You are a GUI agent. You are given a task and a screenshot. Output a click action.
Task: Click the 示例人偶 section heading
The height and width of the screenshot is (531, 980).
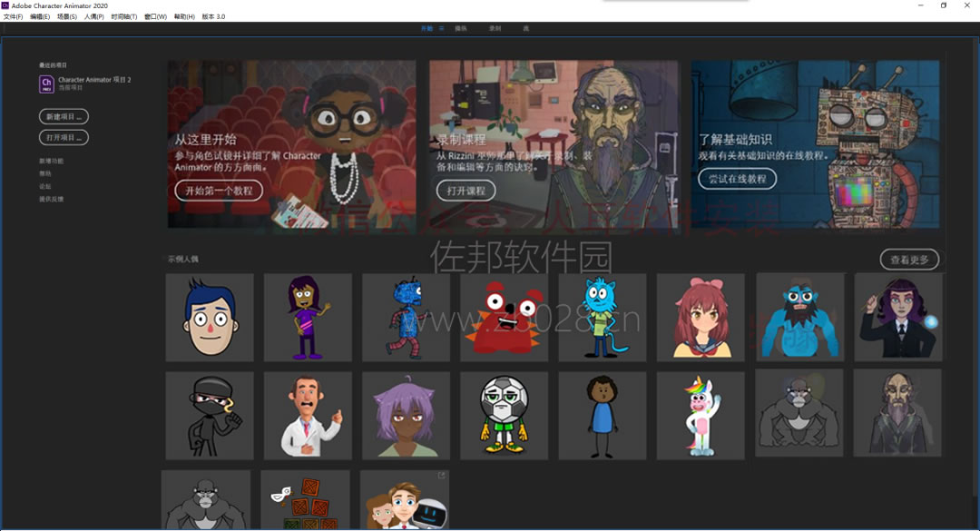183,259
